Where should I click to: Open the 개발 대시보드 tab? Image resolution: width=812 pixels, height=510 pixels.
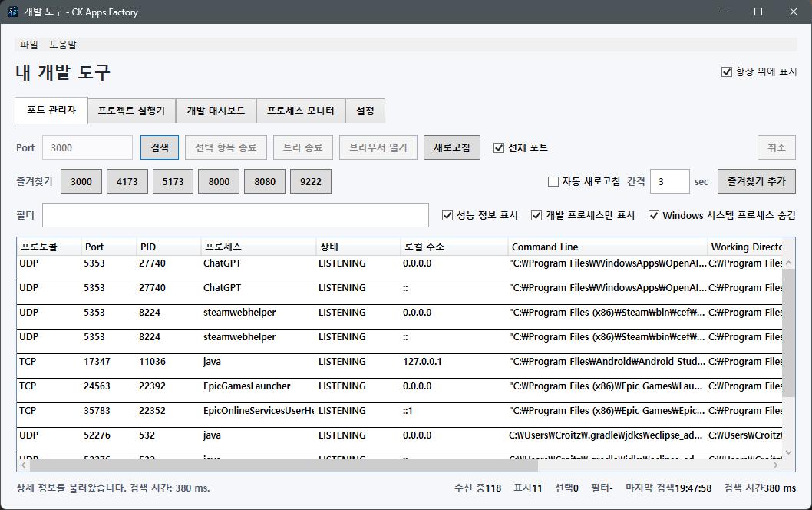[x=216, y=111]
